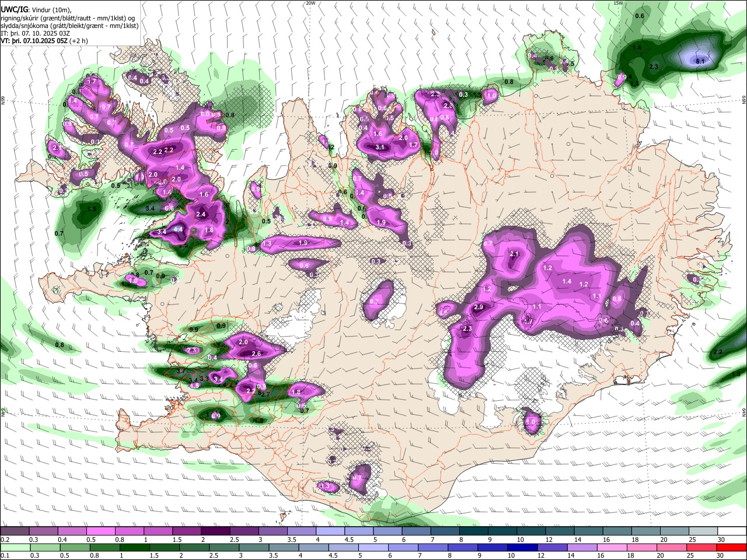Select snow scale swatch between 20 and 25
Screen dimensions: 747x560
point(675,531)
